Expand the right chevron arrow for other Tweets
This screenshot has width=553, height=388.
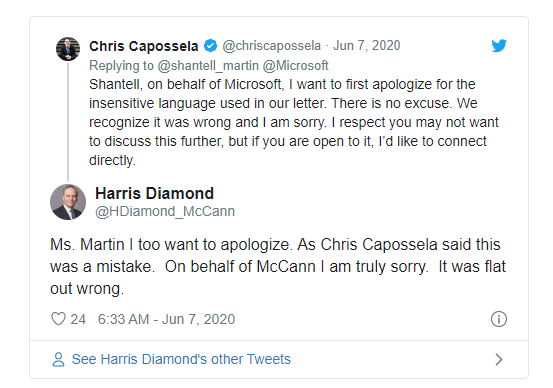click(498, 359)
